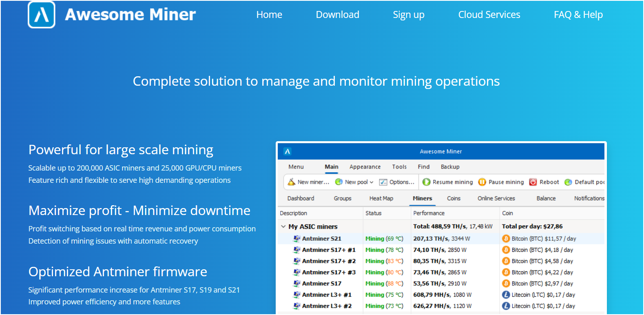Click the '80,35 TH/s, 3315 W' cell

tap(440, 261)
